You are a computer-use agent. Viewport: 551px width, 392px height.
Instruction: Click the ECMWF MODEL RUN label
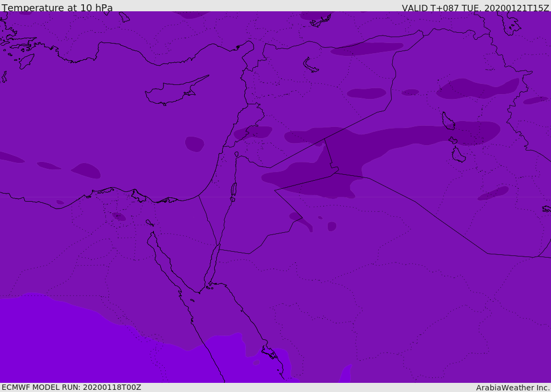(71, 387)
